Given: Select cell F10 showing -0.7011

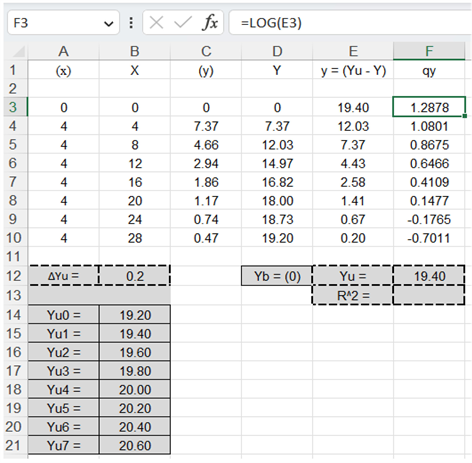Looking at the screenshot, I should (429, 238).
